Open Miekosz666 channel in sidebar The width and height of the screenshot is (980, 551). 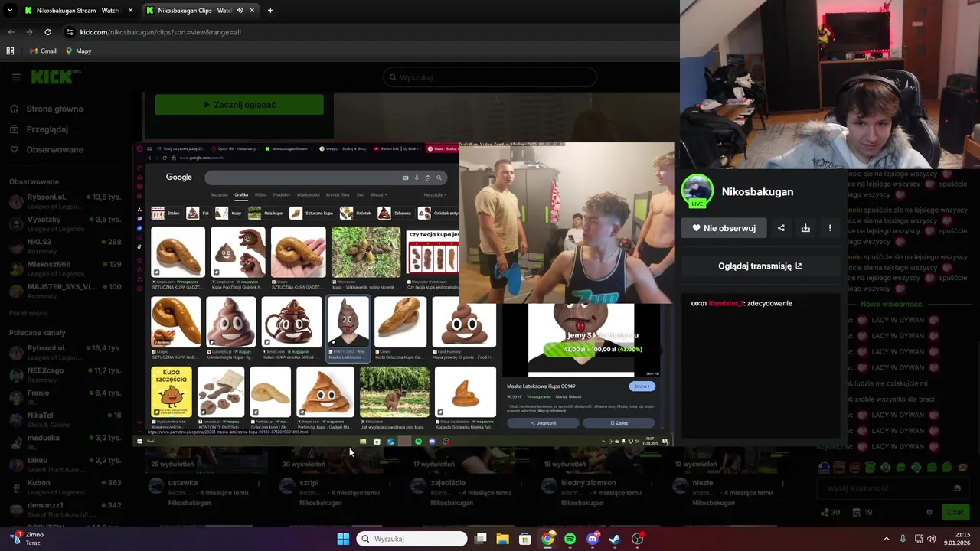[x=65, y=269]
